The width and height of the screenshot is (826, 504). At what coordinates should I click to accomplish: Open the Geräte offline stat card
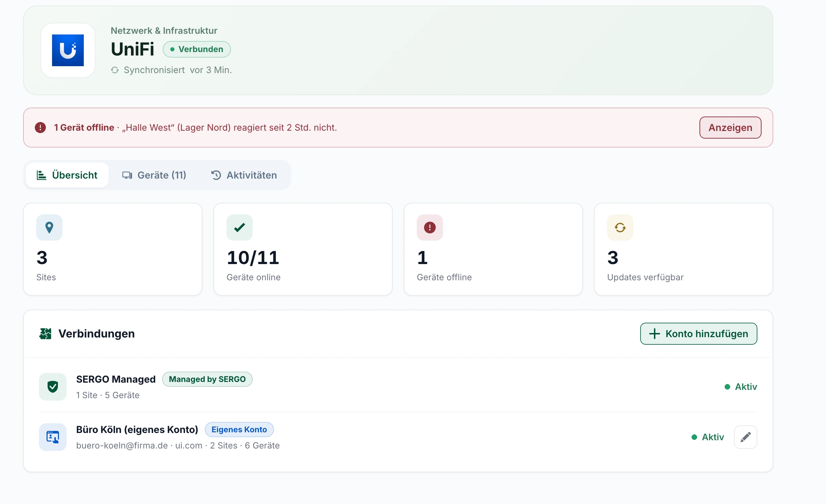(x=493, y=249)
